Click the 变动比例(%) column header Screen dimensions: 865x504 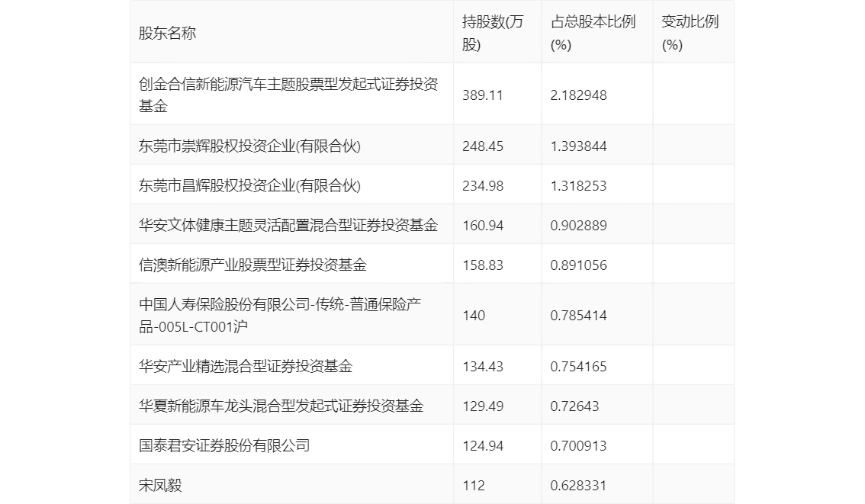(x=690, y=33)
